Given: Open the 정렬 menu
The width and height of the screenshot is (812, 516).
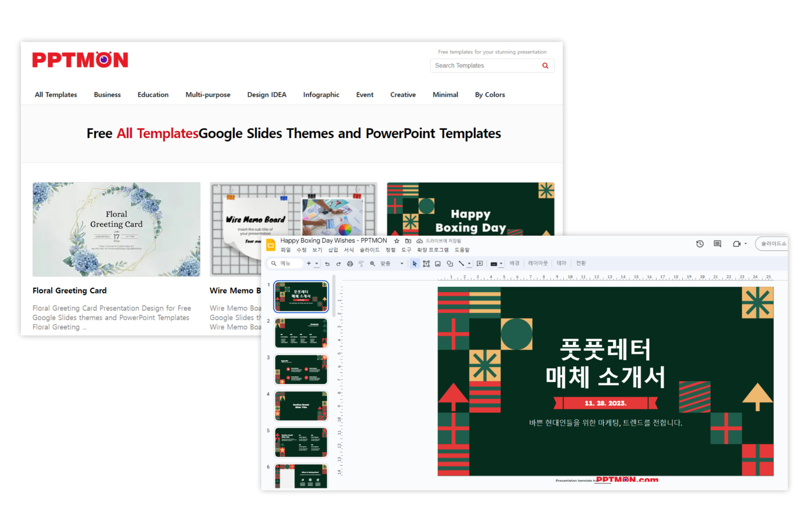Looking at the screenshot, I should [x=390, y=250].
